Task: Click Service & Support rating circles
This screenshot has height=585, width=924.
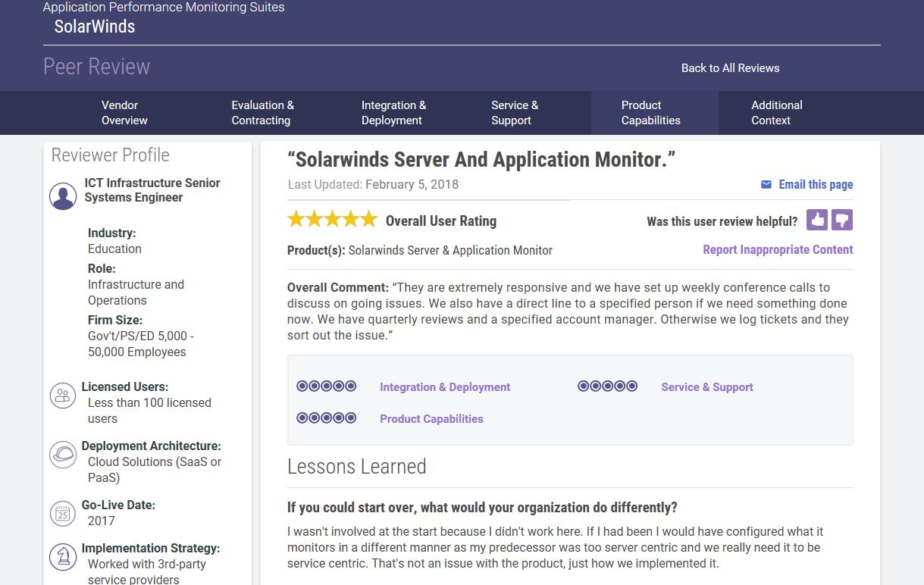Action: coord(608,386)
